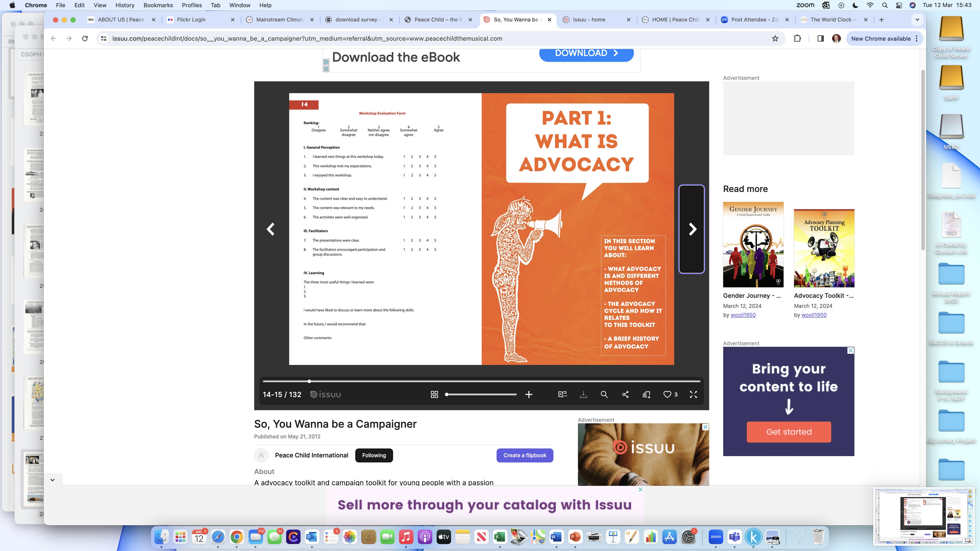Open the reader text view icon
Screen dimensions: 980x551
[562, 394]
